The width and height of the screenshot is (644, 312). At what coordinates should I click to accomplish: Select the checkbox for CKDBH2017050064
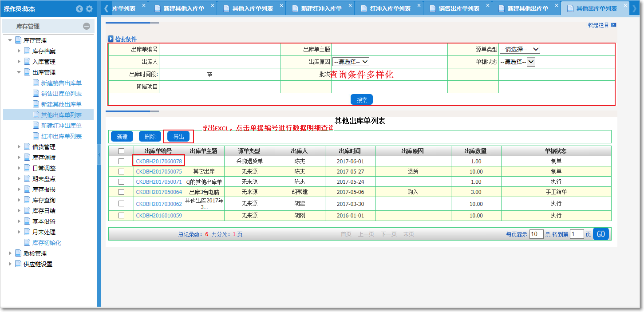(x=121, y=192)
